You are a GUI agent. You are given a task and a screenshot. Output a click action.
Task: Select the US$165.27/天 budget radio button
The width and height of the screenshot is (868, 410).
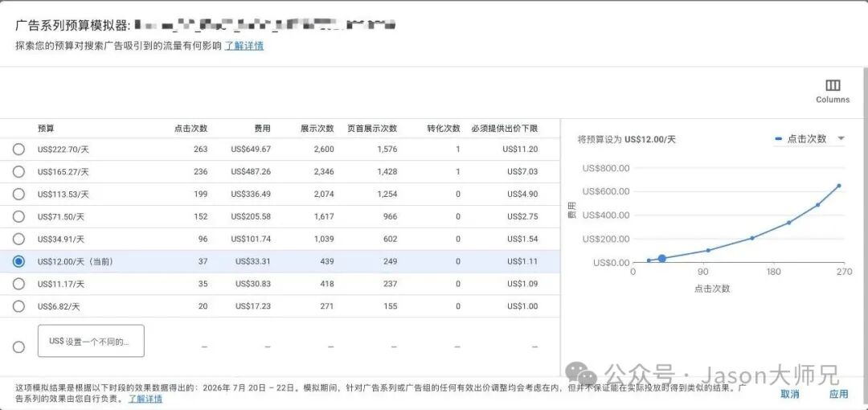pyautogui.click(x=18, y=172)
